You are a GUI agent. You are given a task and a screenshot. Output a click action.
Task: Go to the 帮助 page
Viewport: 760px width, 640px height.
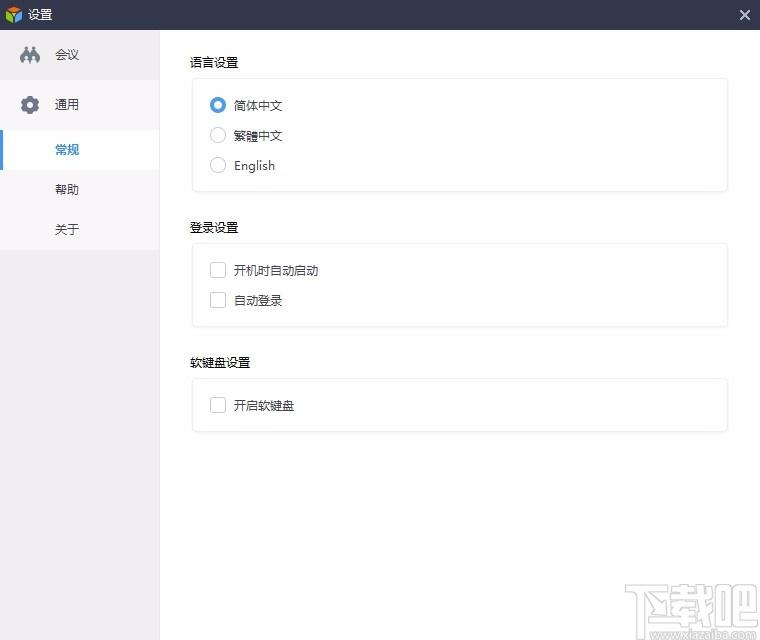click(79, 190)
